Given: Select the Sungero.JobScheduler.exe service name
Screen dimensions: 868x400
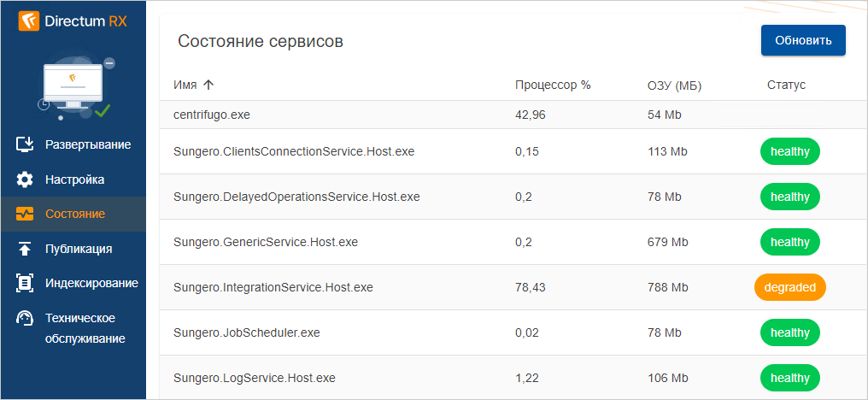Looking at the screenshot, I should (246, 332).
